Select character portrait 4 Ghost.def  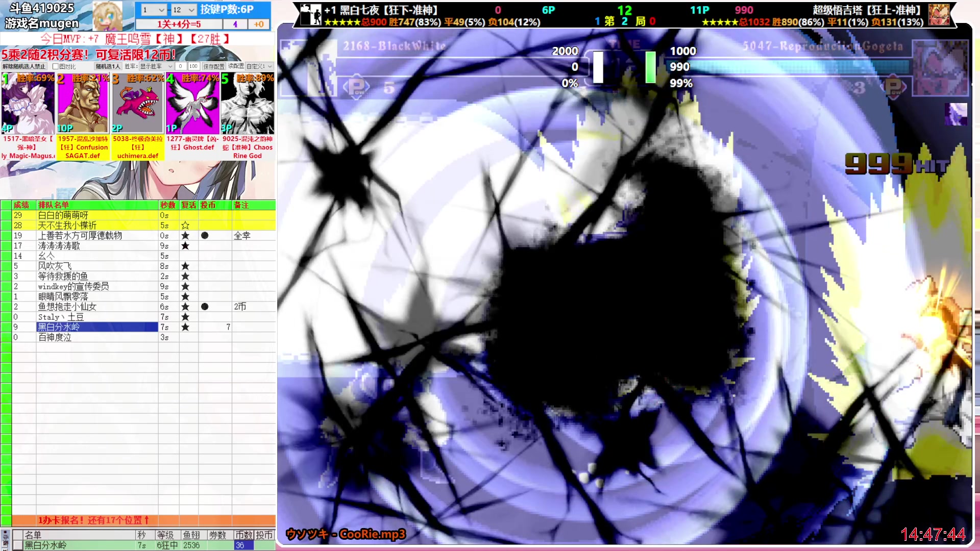[x=192, y=104]
